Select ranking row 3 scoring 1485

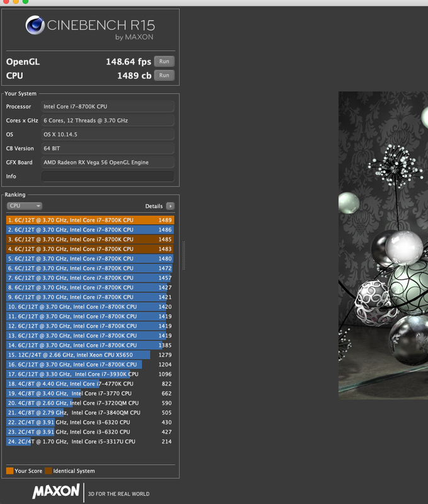(90, 239)
